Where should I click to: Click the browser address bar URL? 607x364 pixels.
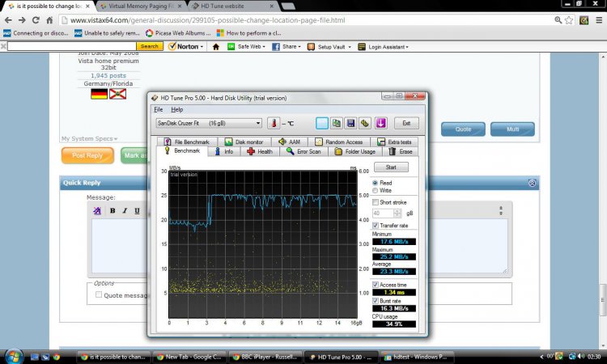207,20
